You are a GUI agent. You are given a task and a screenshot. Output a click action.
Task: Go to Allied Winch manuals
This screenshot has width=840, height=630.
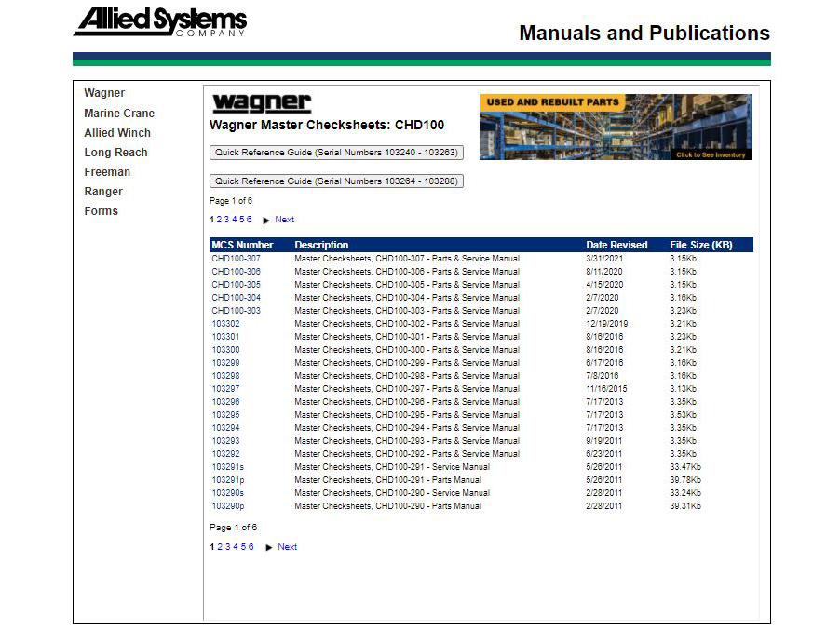pyautogui.click(x=117, y=133)
